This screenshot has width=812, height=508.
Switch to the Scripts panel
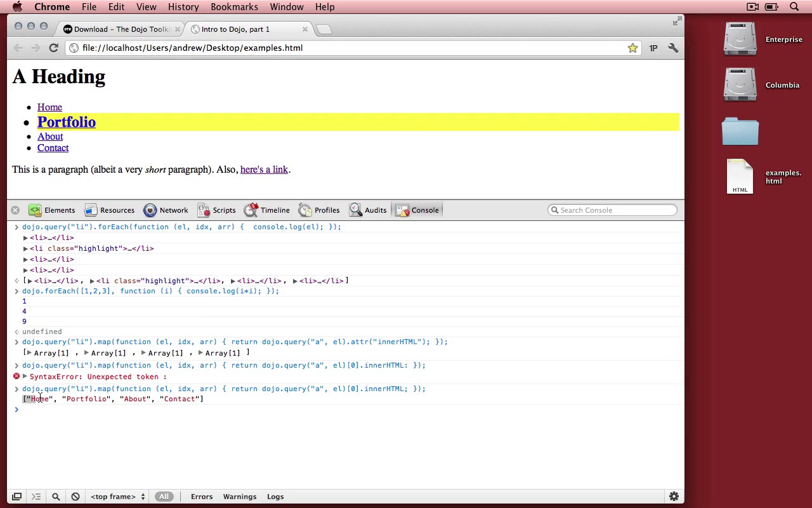(x=216, y=210)
